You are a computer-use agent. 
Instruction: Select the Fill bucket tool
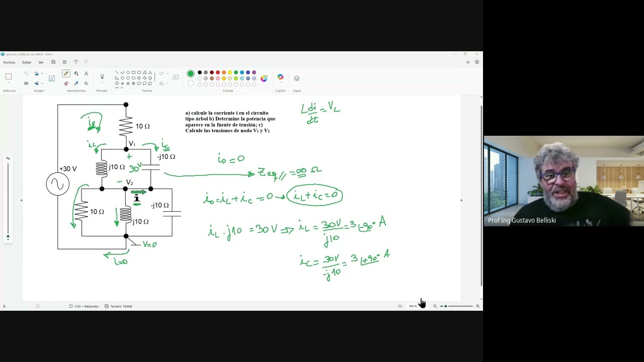[76, 73]
